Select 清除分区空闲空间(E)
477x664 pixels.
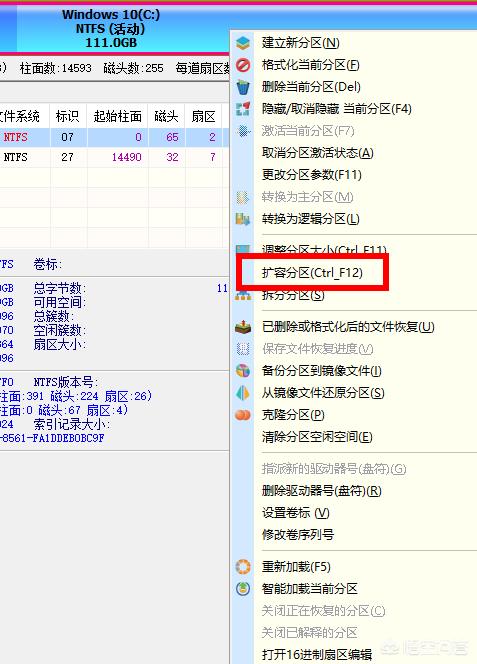tap(317, 437)
